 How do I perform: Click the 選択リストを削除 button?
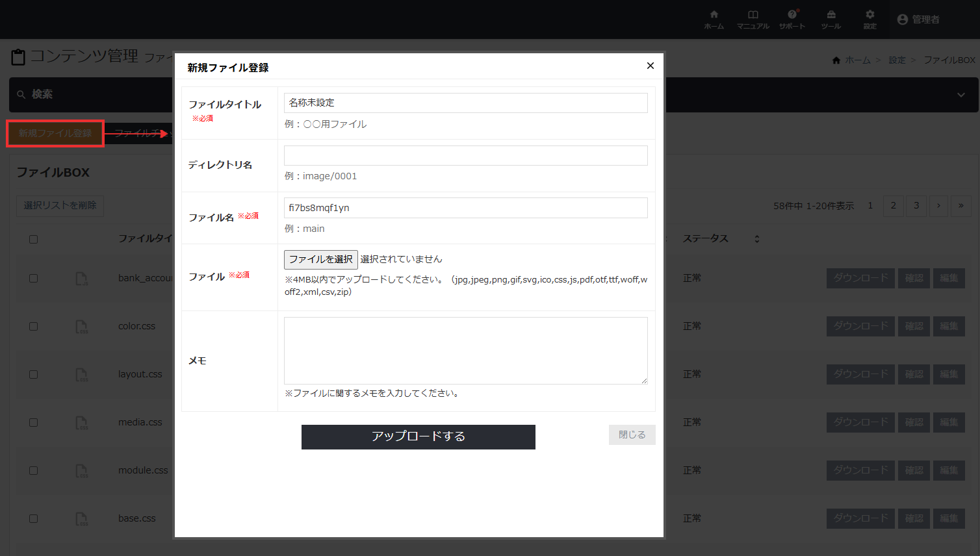pyautogui.click(x=60, y=205)
